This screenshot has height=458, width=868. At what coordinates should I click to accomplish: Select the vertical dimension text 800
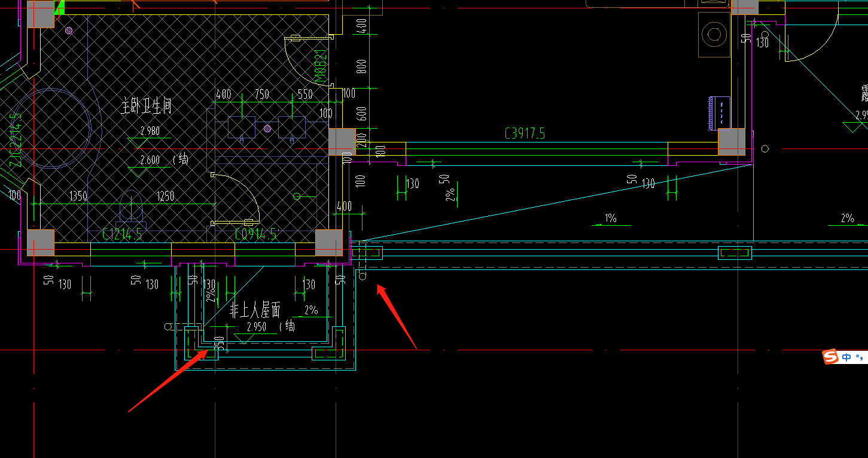(361, 66)
